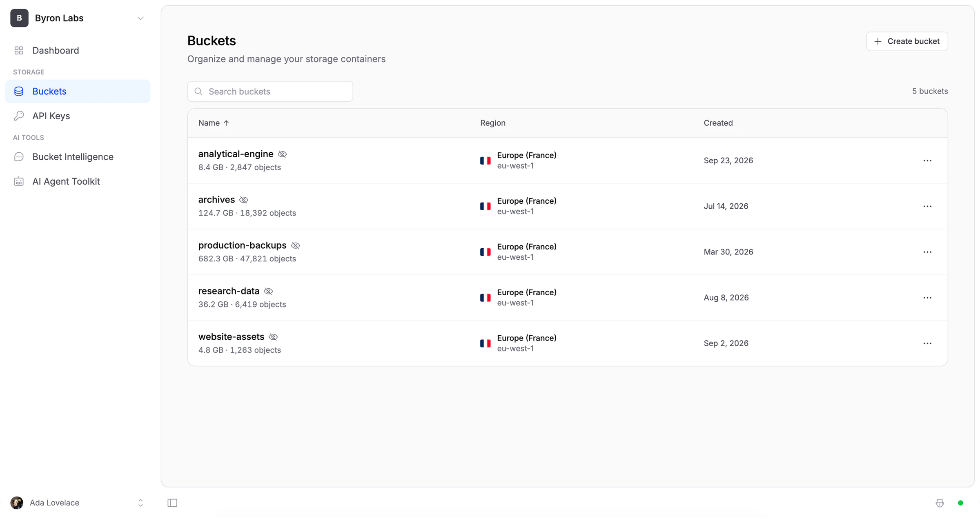
Task: Go to API Keys
Action: (x=78, y=116)
